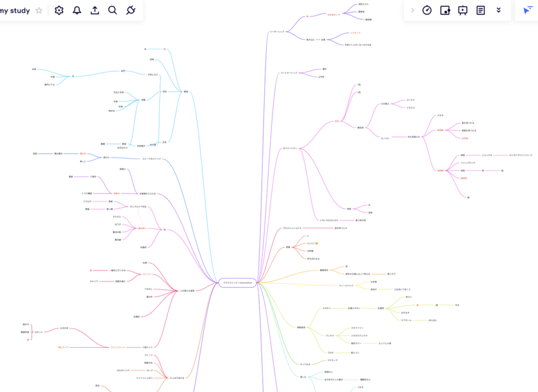Click the my study map title
Image resolution: width=538 pixels, height=392 pixels.
(x=15, y=11)
